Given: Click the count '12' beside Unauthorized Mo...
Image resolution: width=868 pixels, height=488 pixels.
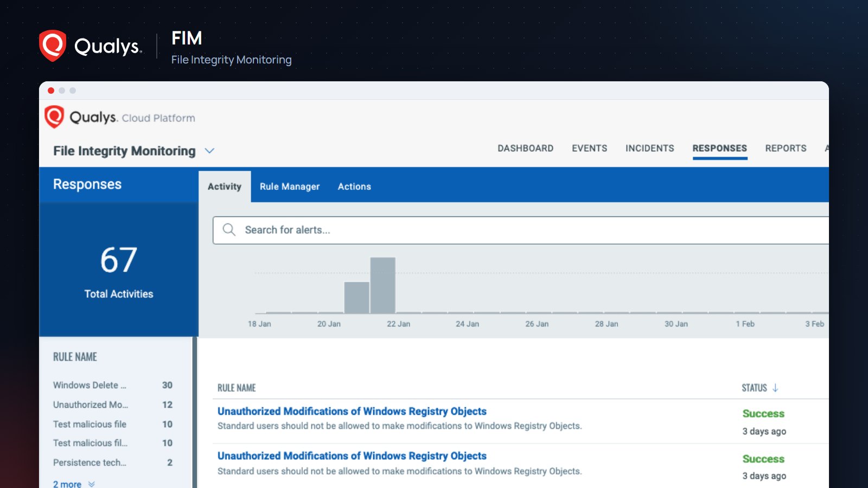Looking at the screenshot, I should coord(167,404).
